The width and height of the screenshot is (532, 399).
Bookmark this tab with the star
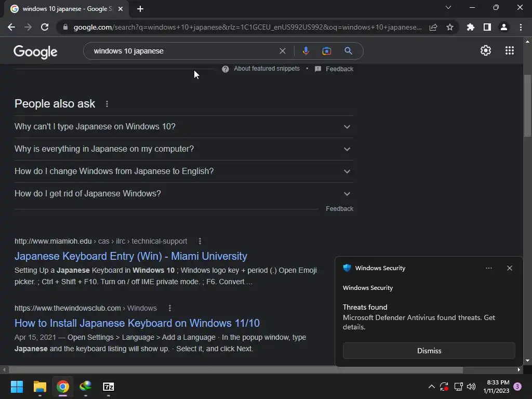[450, 27]
